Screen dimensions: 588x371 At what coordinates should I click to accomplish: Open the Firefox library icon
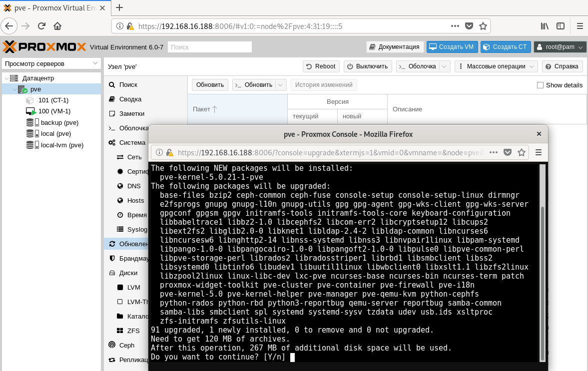tap(545, 26)
